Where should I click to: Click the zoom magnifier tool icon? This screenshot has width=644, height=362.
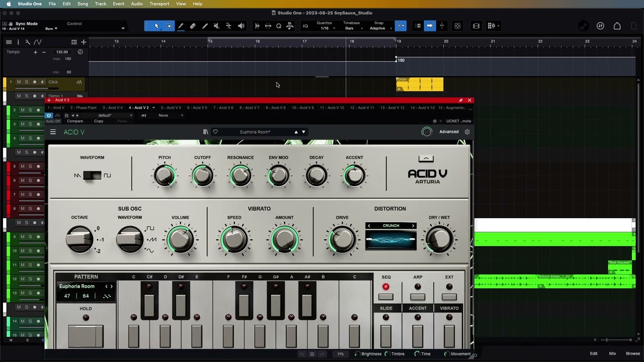(x=279, y=26)
